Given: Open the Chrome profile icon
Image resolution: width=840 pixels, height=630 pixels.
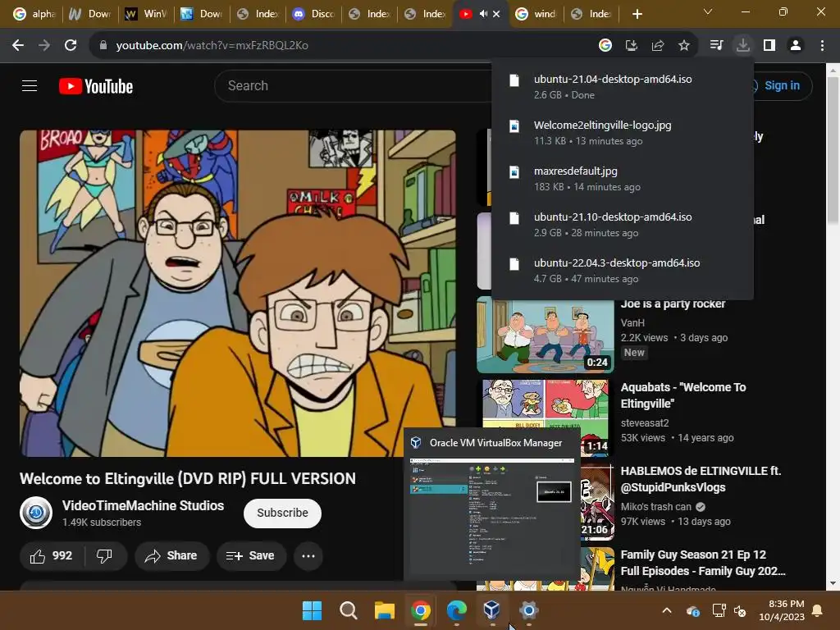Looking at the screenshot, I should (x=796, y=46).
